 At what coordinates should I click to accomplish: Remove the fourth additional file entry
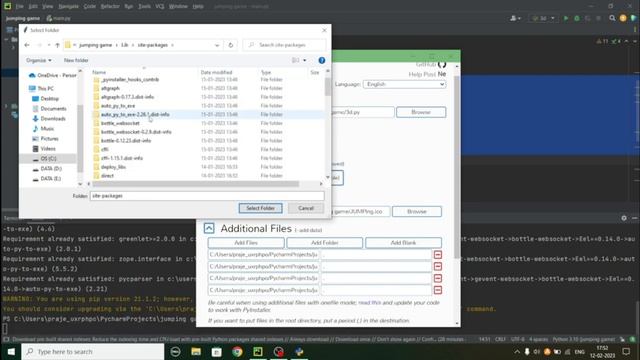[x=438, y=290]
